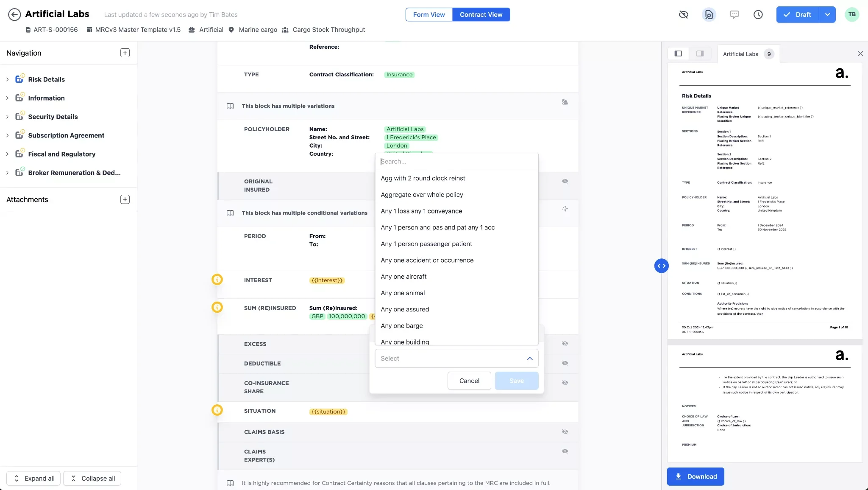This screenshot has width=868, height=490.
Task: Open the version history clock icon
Action: (758, 14)
